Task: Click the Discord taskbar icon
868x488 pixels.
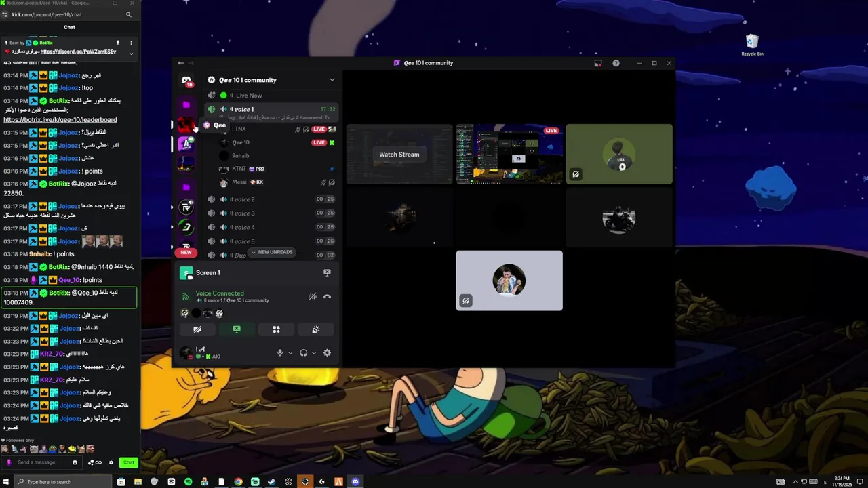Action: [x=355, y=482]
